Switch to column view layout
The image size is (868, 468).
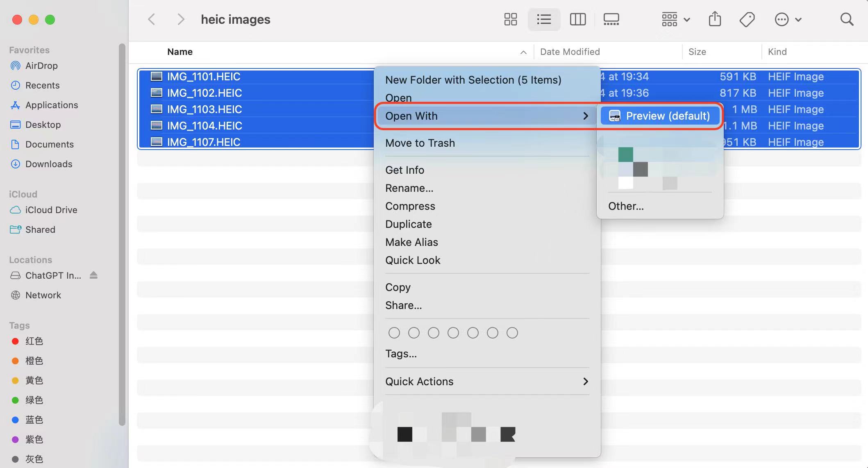click(x=577, y=19)
